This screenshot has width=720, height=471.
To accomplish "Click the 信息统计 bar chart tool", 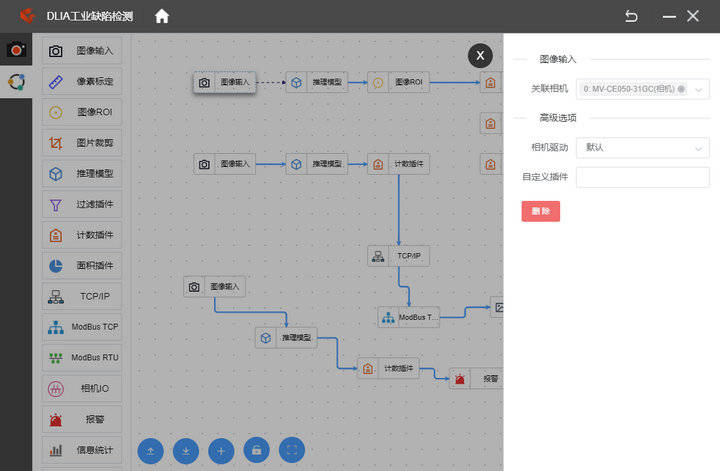I will click(x=82, y=450).
